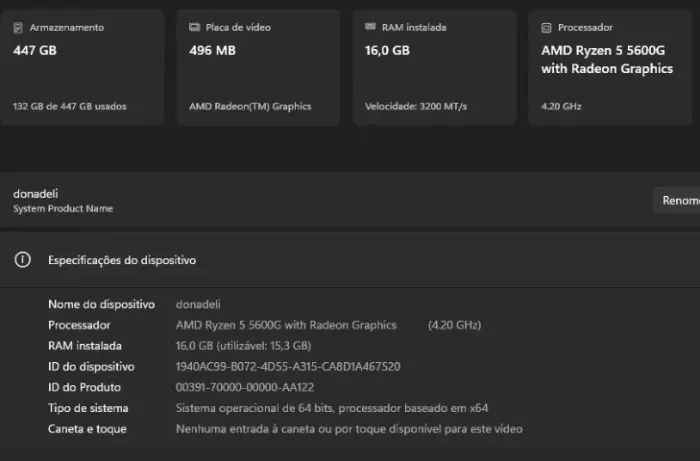Click the 'ID do dispositivo' label
The height and width of the screenshot is (461, 700).
91,366
